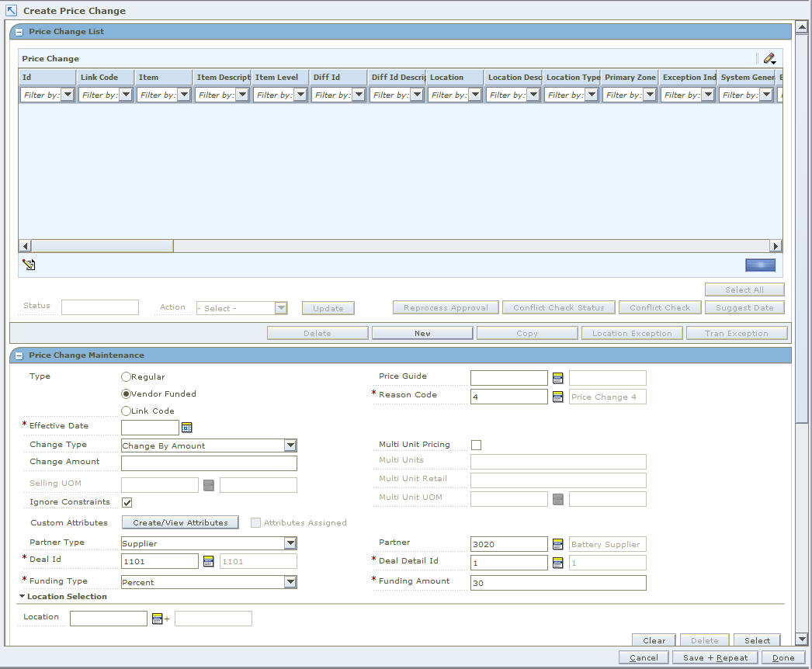This screenshot has width=812, height=669.
Task: Collapse the Location Selection section
Action: pyautogui.click(x=23, y=596)
